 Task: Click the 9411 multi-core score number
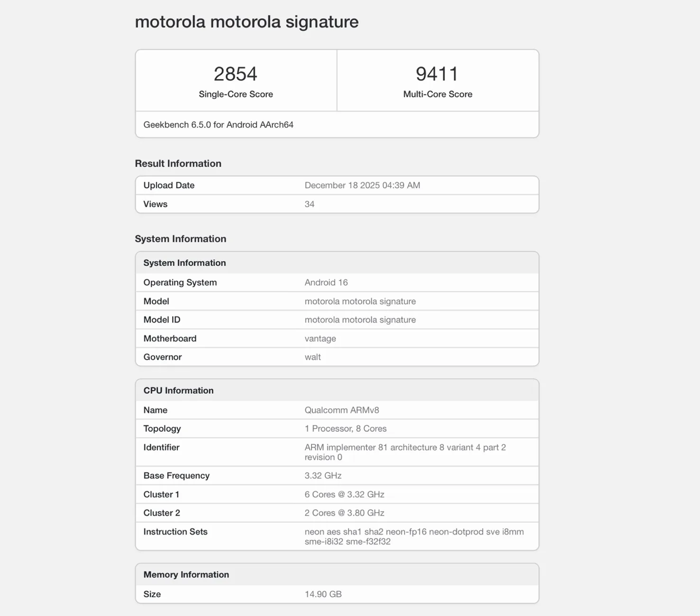437,74
